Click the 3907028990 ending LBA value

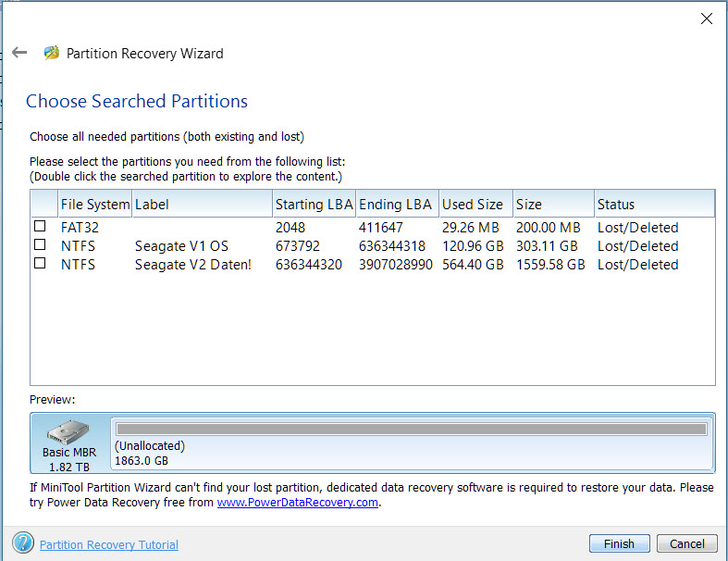pos(396,265)
